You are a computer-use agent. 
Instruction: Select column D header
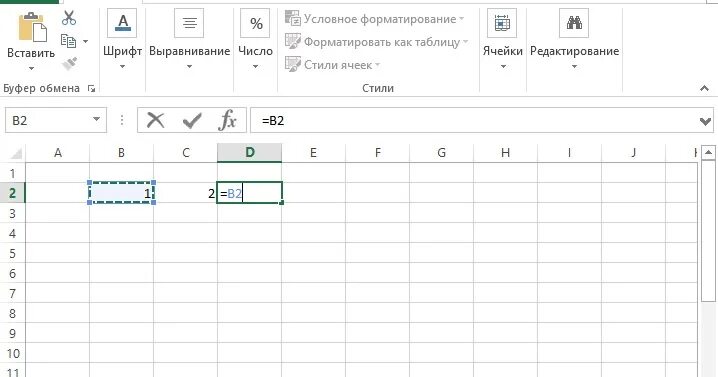point(250,153)
